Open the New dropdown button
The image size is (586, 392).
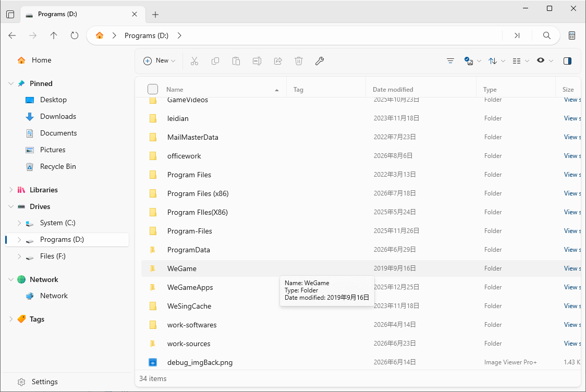point(159,60)
